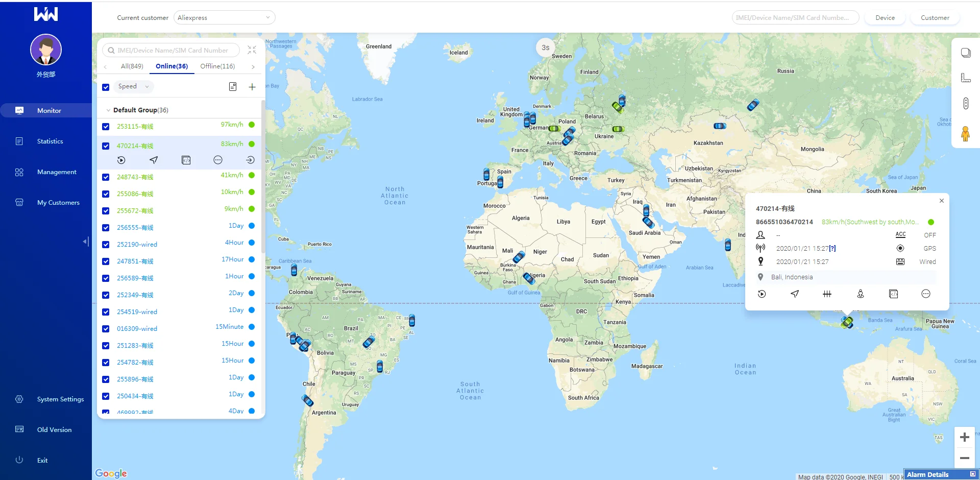980x480 pixels.
Task: Click the traffic light map tool
Action: (966, 104)
